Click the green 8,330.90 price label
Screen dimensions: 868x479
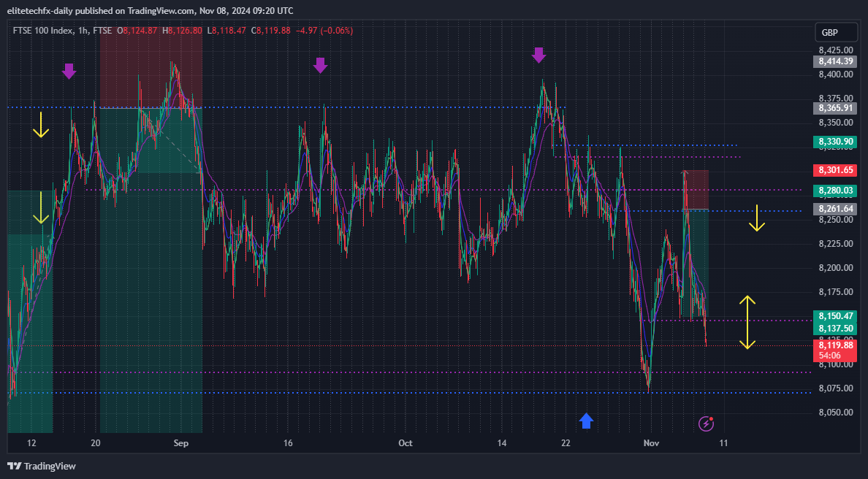(x=835, y=142)
